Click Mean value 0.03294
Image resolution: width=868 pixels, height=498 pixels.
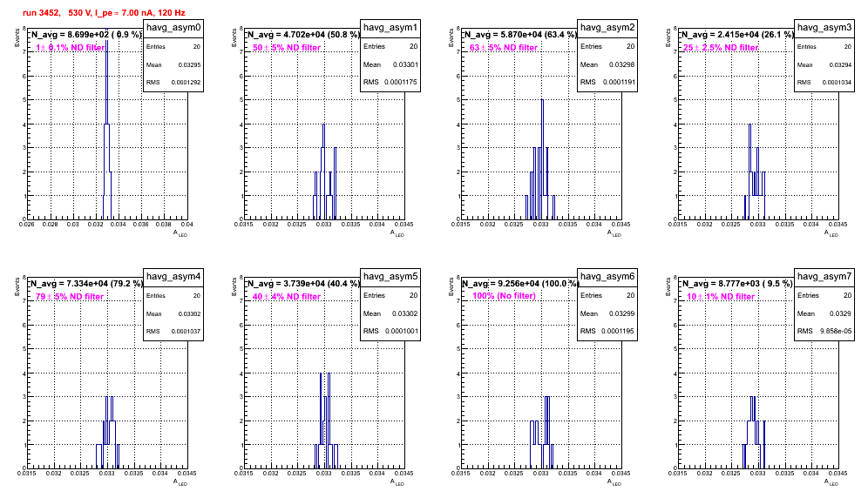point(840,64)
